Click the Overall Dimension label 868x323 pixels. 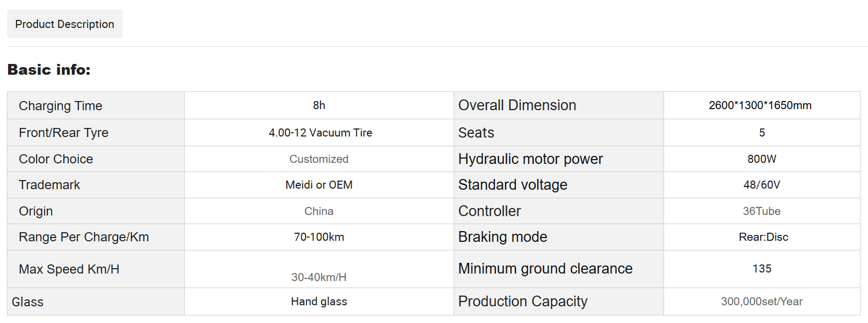pos(517,105)
